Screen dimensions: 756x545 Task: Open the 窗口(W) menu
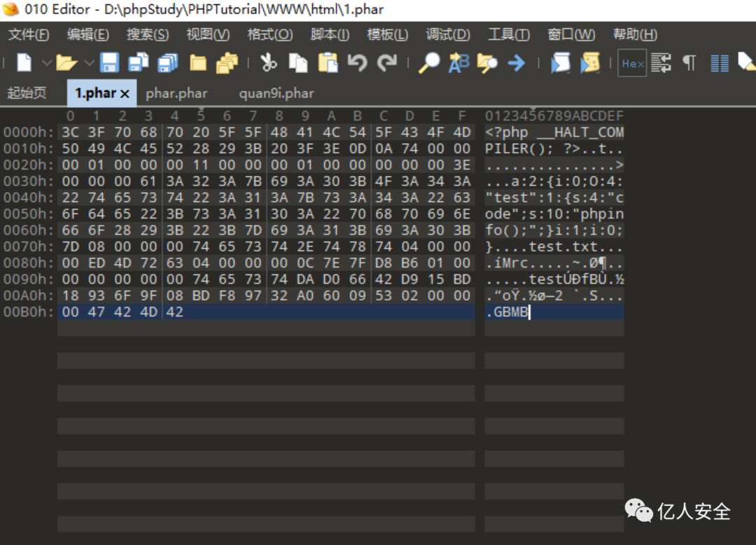[572, 35]
